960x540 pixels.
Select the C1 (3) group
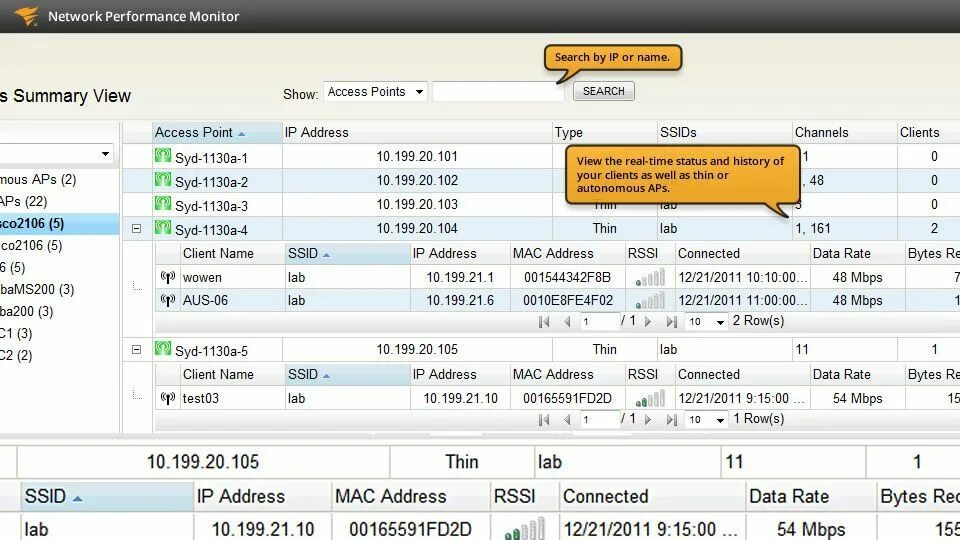pos(16,334)
